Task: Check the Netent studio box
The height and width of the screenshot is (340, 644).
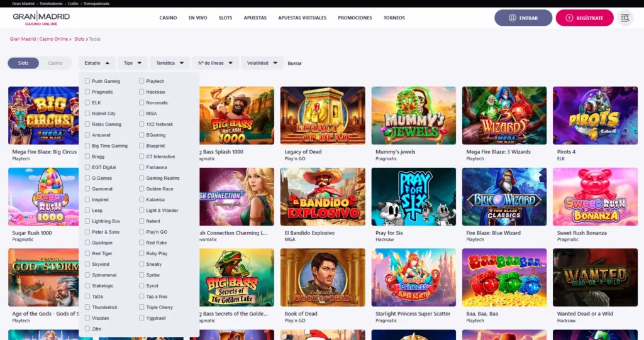Action: point(142,221)
